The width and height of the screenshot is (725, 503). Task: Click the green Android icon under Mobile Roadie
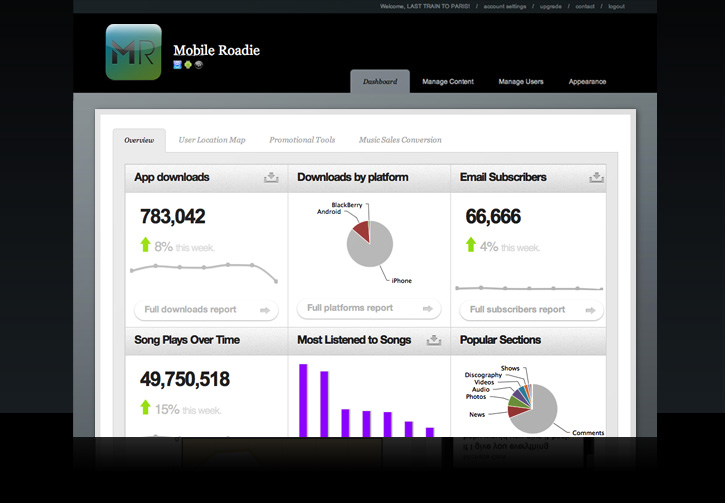click(x=188, y=65)
